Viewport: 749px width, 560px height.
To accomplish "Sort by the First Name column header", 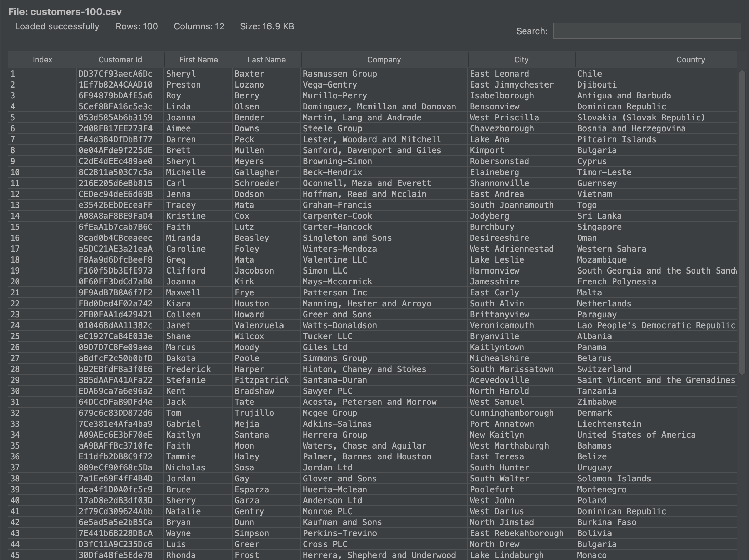I will (x=198, y=59).
